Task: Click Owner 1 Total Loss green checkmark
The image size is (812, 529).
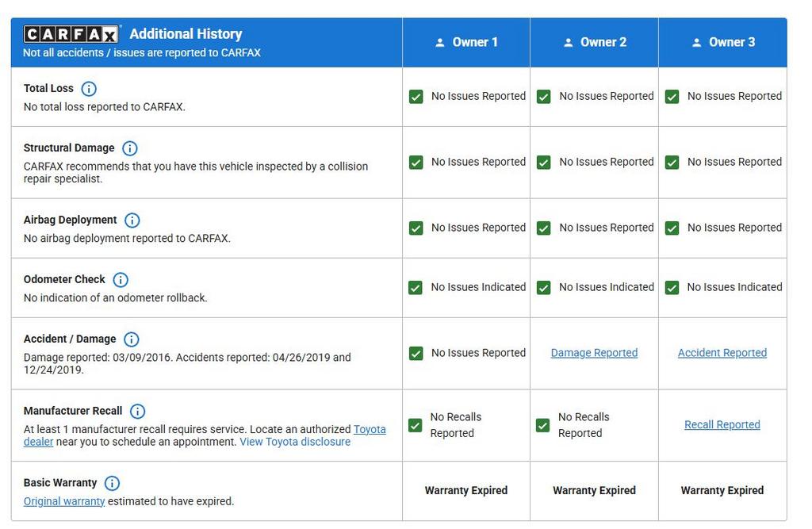Action: click(x=416, y=97)
